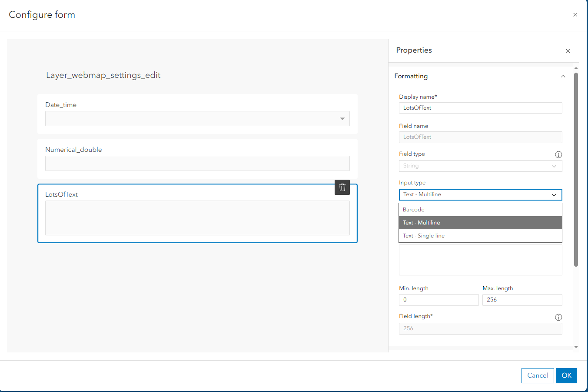Collapse the Formatting section
Viewport: 588px width, 392px height.
(x=563, y=76)
